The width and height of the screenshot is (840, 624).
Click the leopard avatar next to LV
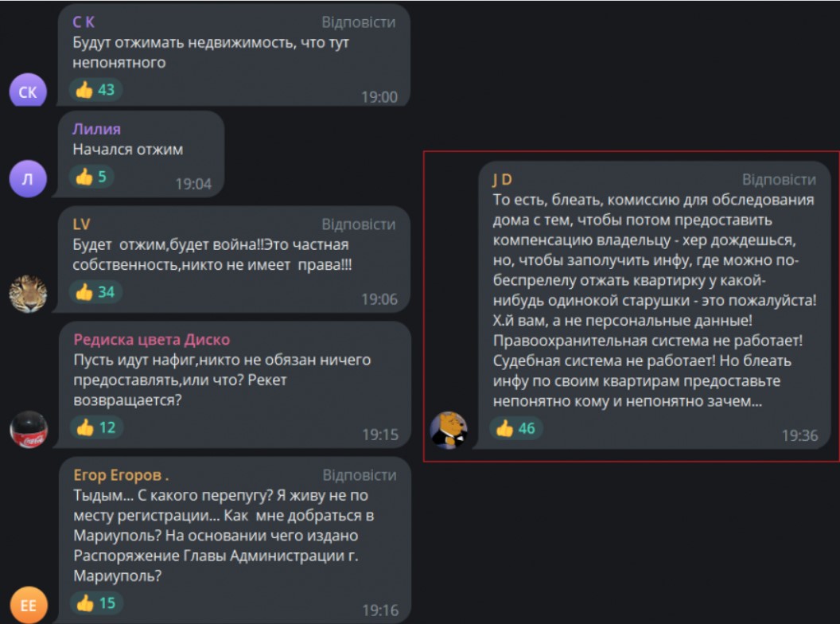click(28, 294)
